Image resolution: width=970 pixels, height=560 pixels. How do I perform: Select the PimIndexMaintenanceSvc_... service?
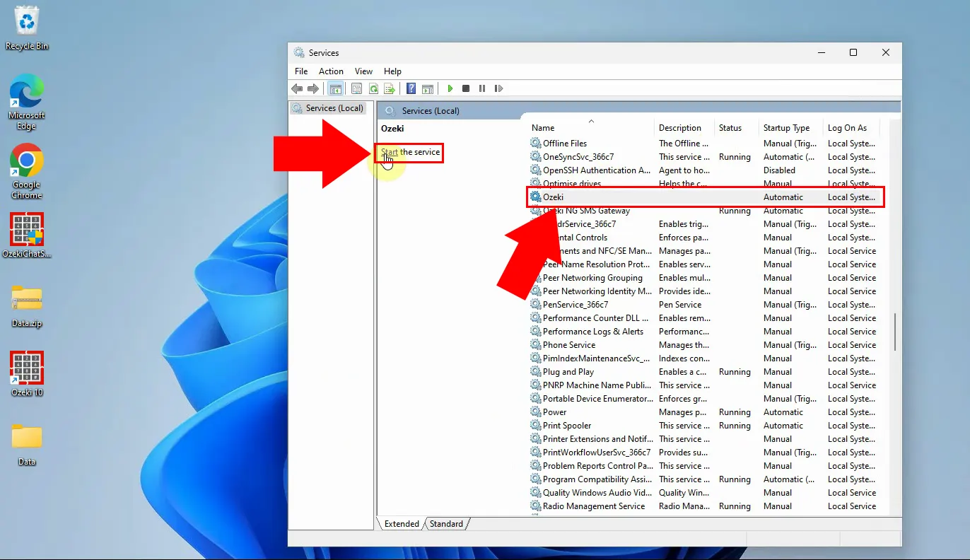pyautogui.click(x=596, y=358)
